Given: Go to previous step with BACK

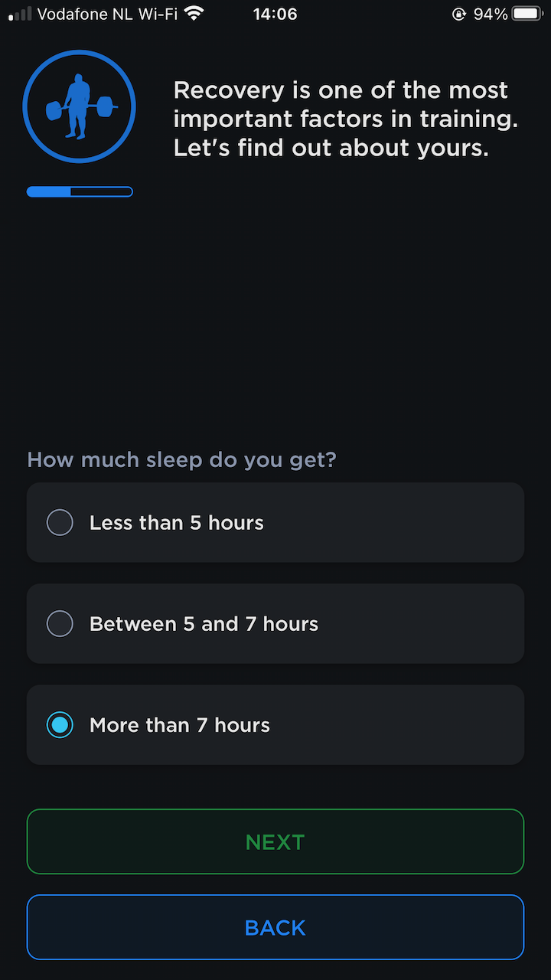Looking at the screenshot, I should point(275,927).
